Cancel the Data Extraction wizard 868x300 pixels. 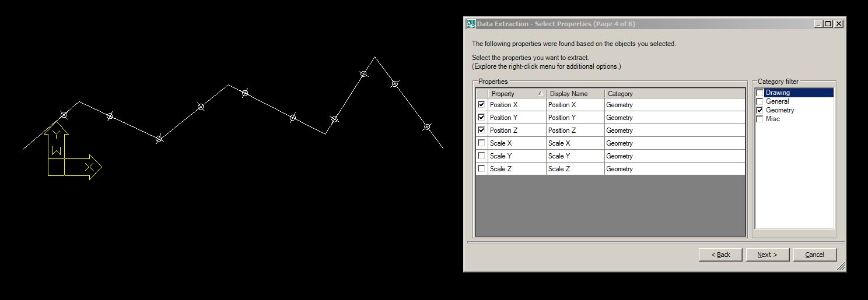[x=814, y=255]
